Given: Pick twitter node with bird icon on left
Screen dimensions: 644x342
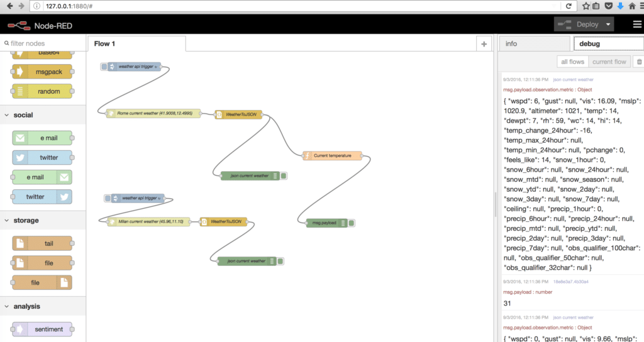Looking at the screenshot, I should point(42,157).
